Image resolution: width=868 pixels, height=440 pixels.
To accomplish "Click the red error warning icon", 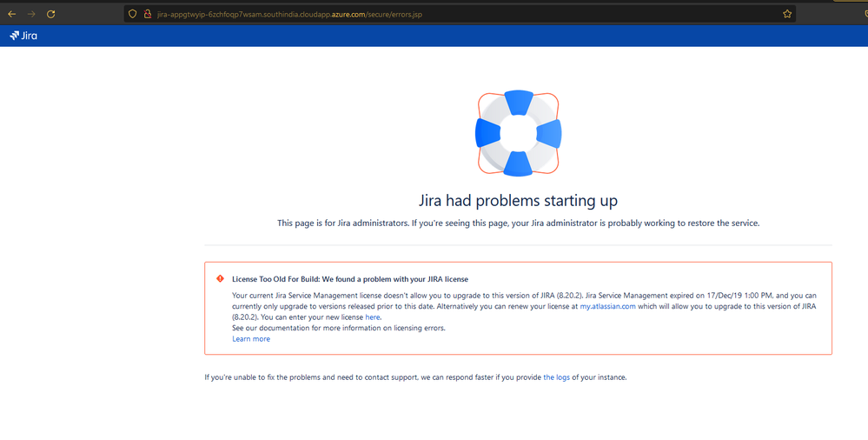I will pos(220,279).
